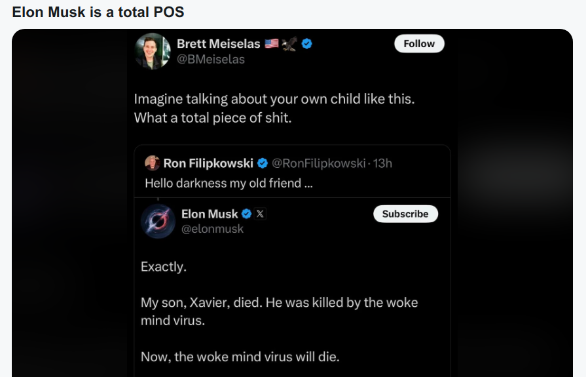The height and width of the screenshot is (377, 588).
Task: Click the X affiliate badge icon
Action: (260, 214)
